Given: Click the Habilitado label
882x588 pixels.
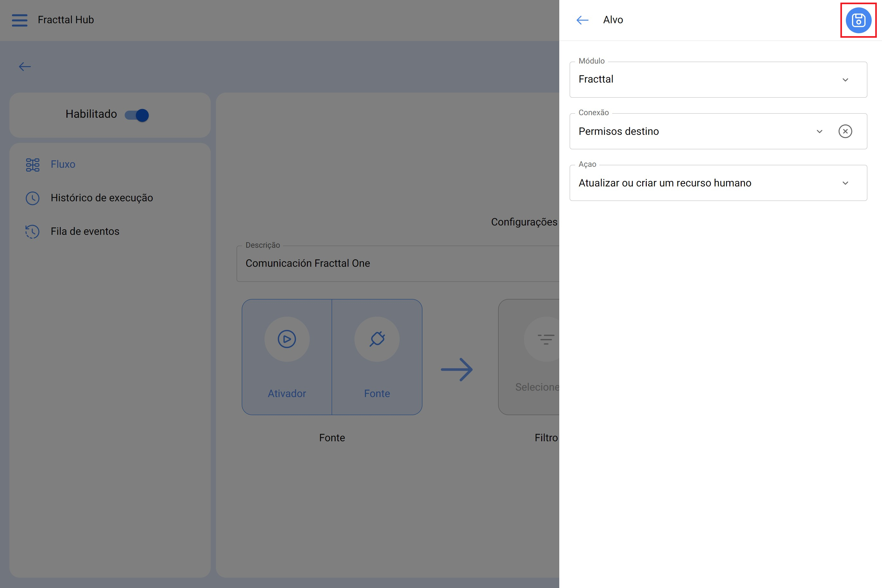Looking at the screenshot, I should (91, 114).
